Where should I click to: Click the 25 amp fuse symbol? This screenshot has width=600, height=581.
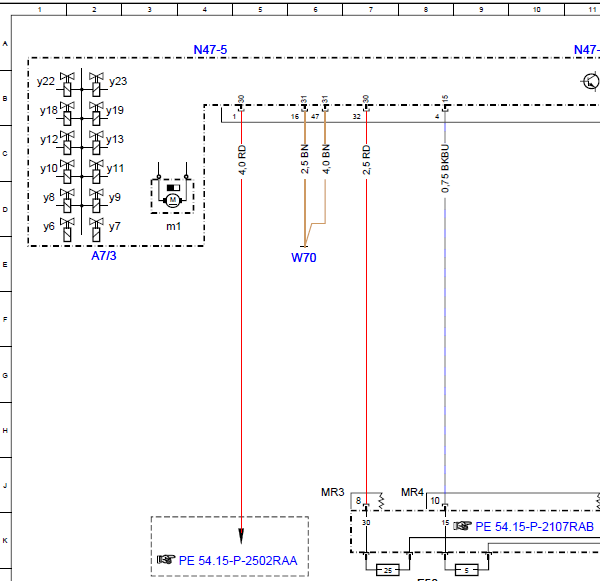coord(388,570)
